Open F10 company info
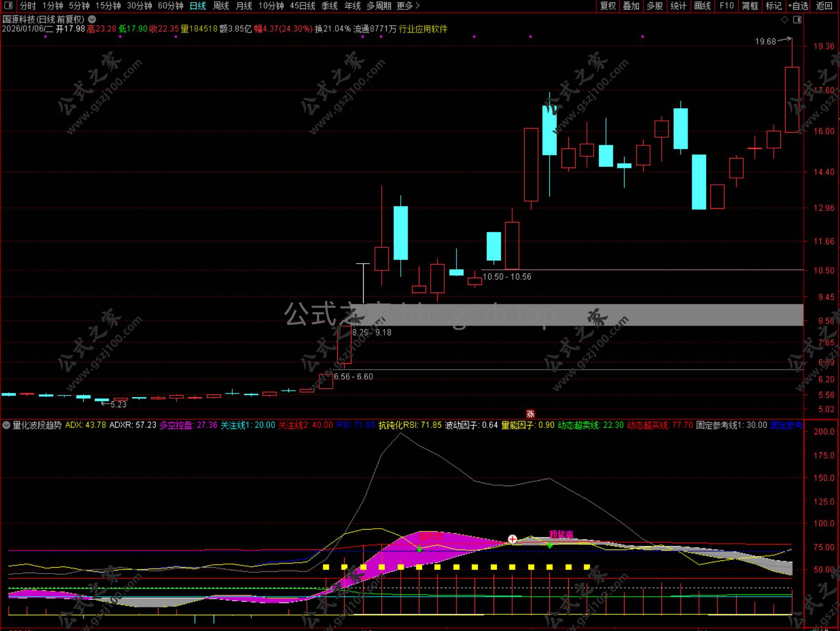 click(x=726, y=6)
